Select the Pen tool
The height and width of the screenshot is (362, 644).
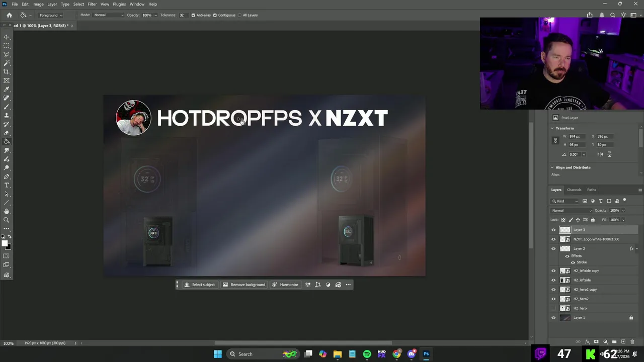7,176
